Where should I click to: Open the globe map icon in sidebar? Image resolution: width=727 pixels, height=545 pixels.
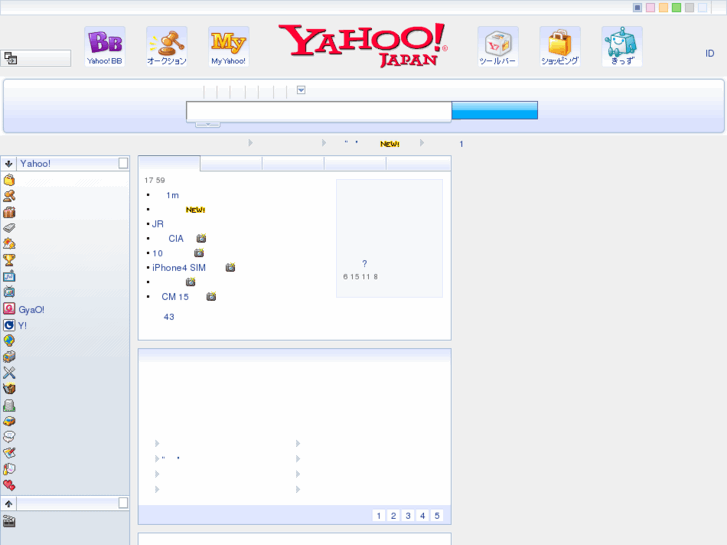click(9, 341)
